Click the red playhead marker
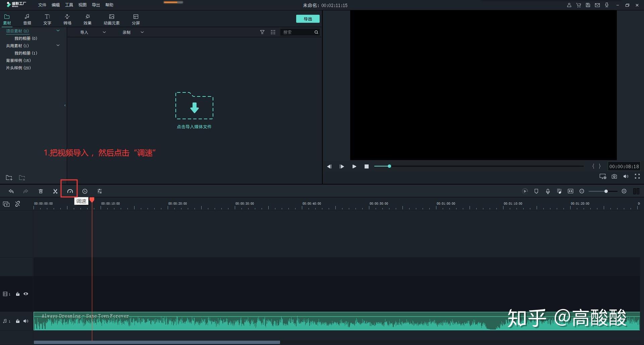Viewport: 644px width, 345px height. click(x=92, y=200)
